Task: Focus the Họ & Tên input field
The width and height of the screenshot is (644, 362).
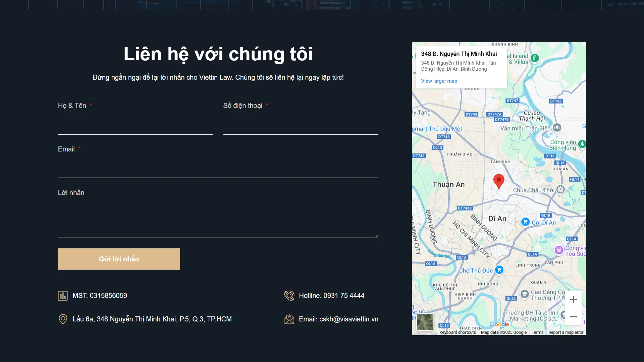Action: (136, 126)
